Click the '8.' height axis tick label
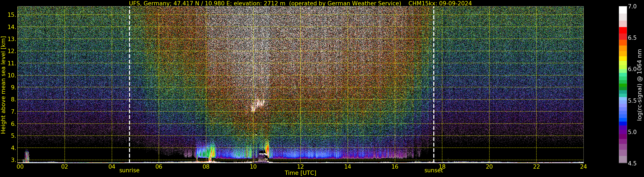Screen dimensions: 644x177 coord(13,100)
